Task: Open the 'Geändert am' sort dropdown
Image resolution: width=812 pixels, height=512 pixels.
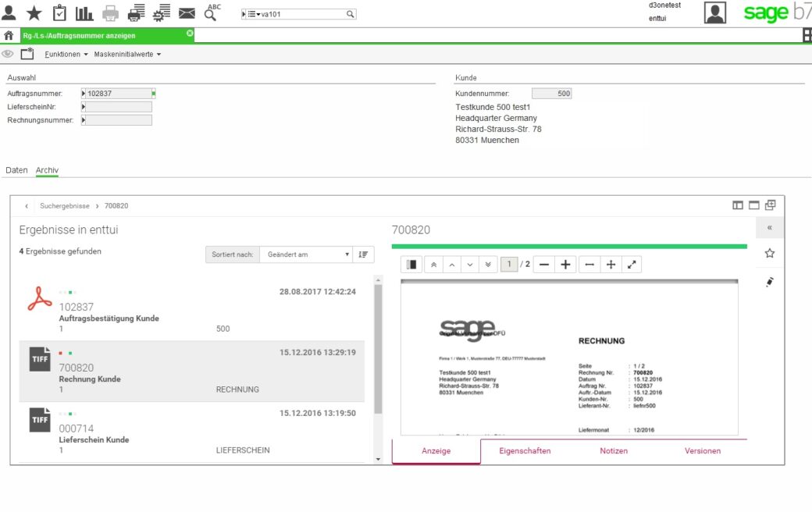Action: 306,254
